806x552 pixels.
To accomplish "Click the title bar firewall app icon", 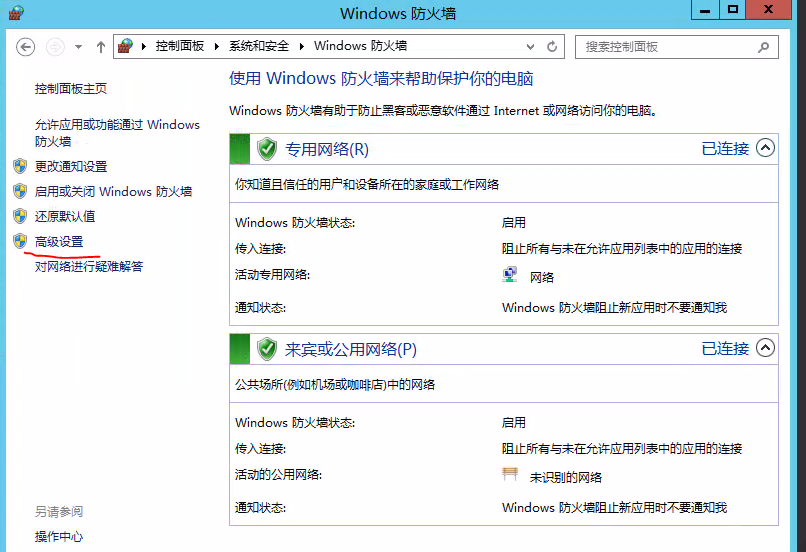I will (x=16, y=13).
